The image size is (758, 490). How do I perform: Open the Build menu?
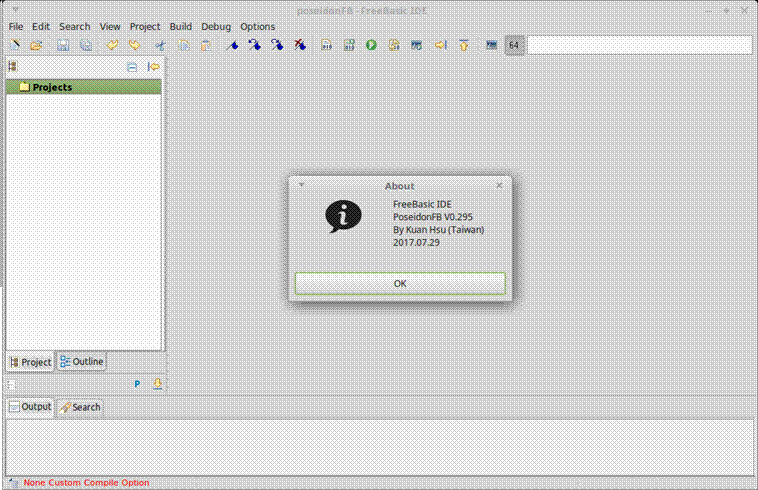point(181,27)
